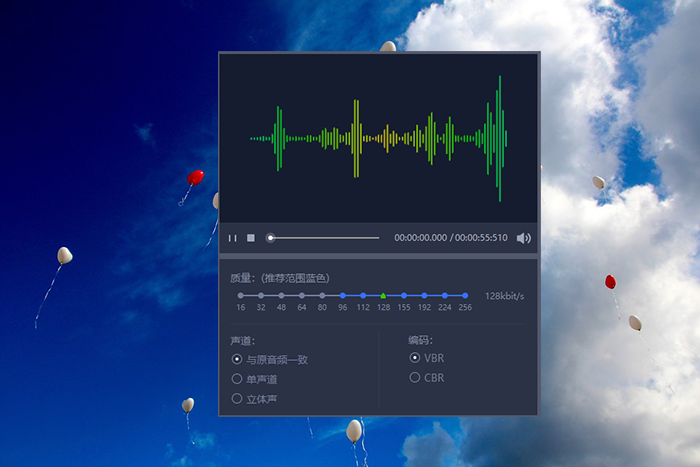Set quality to 64 kbit/s point
This screenshot has width=700, height=467.
pos(302,296)
